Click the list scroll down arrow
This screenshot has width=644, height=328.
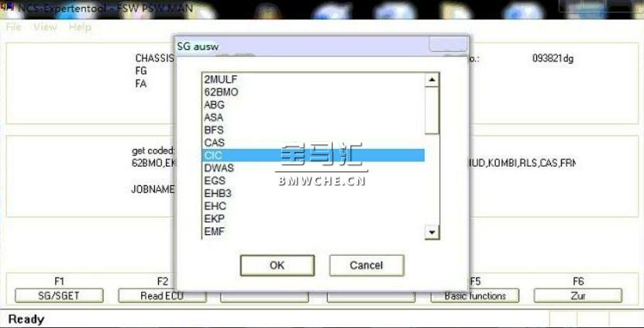[x=432, y=232]
